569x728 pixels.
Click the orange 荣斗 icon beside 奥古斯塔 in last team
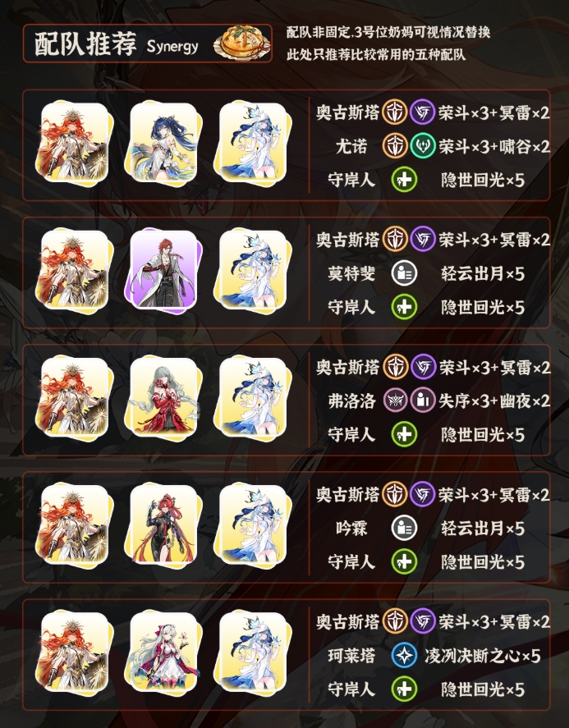pos(395,621)
